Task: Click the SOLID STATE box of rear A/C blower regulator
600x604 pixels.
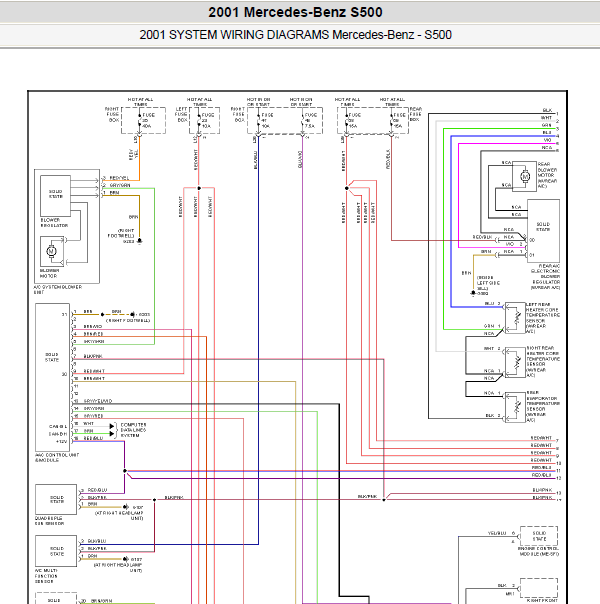Action: pyautogui.click(x=543, y=231)
